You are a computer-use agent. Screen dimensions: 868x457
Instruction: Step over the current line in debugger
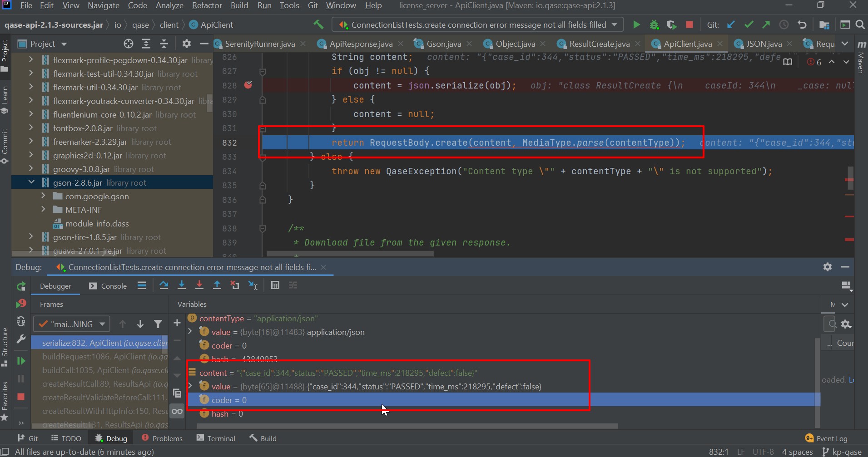(164, 285)
